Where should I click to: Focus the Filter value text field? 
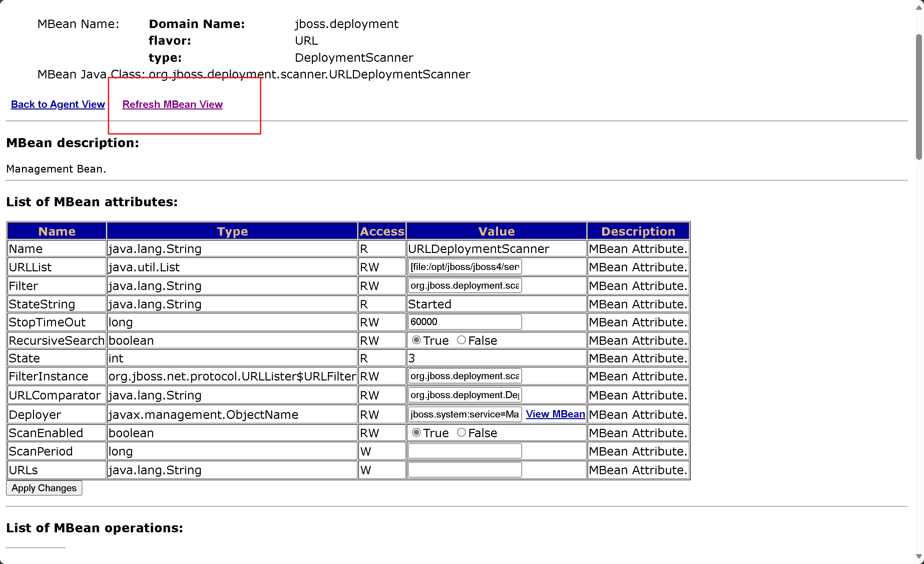click(464, 286)
